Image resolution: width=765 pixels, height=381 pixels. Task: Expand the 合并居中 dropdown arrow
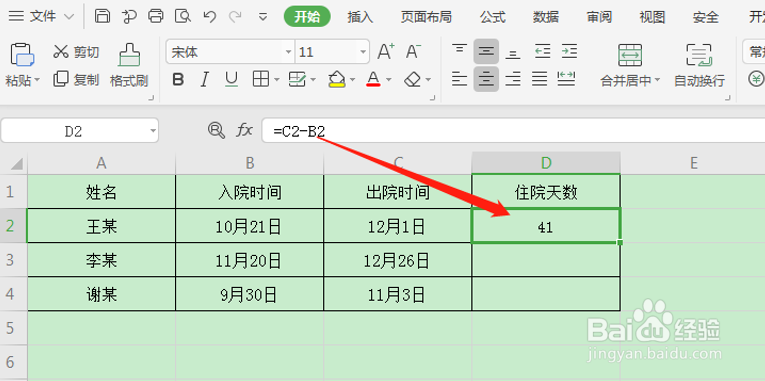coord(657,80)
